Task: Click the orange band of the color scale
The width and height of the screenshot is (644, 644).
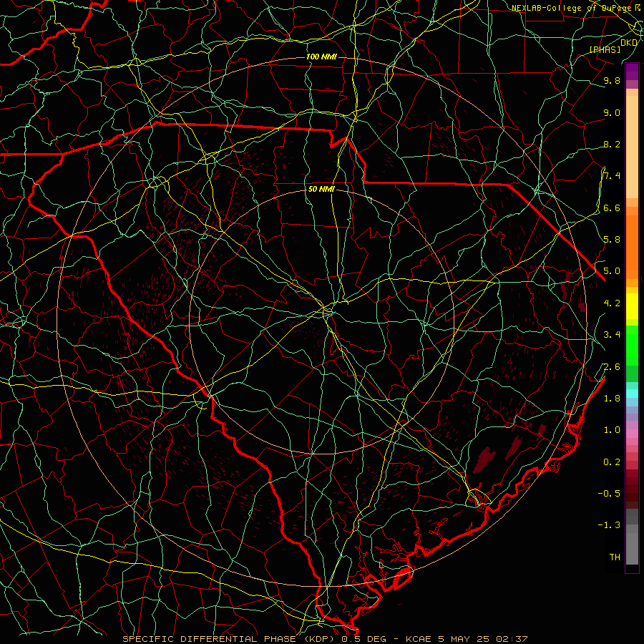Action: coord(632,246)
